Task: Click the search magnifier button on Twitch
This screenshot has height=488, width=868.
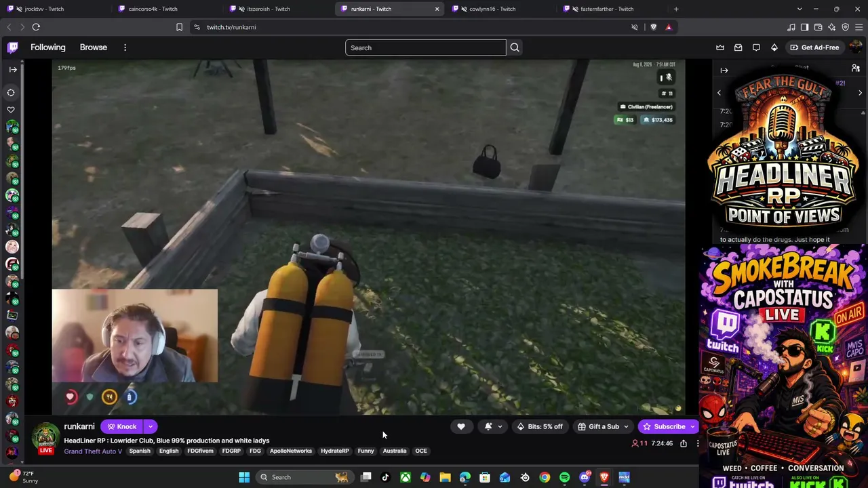Action: click(x=515, y=47)
